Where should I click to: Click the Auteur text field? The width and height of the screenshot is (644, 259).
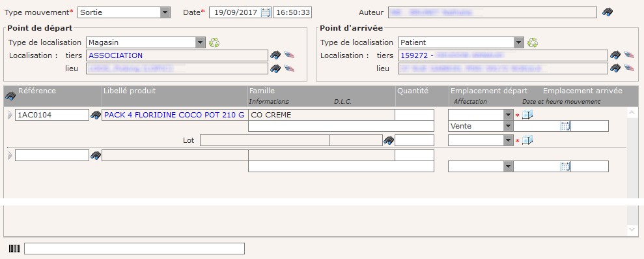(492, 12)
